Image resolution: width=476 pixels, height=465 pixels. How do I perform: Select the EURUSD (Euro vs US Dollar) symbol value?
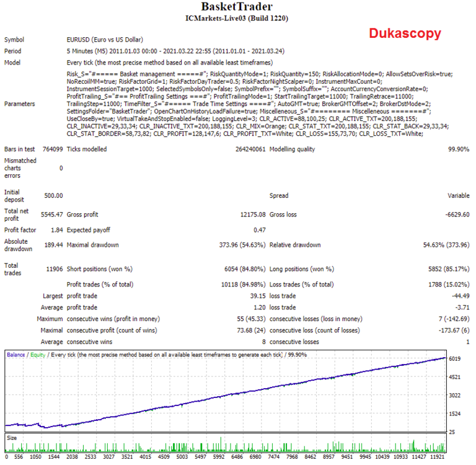coord(105,40)
